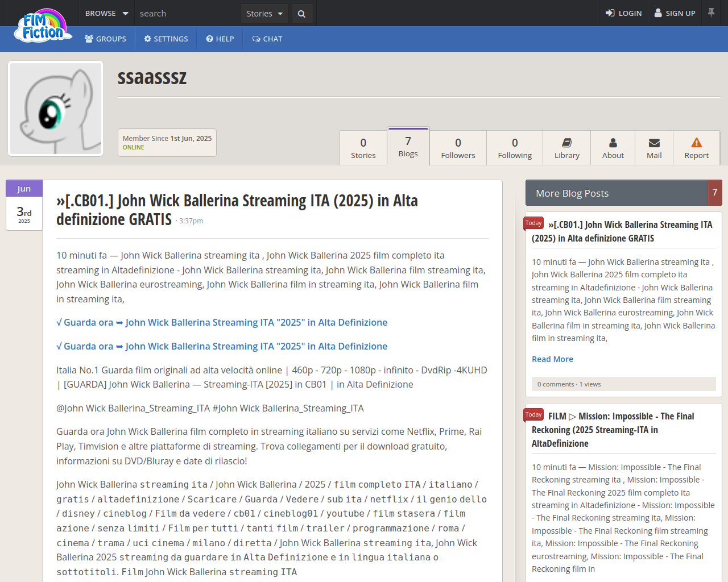Click the second Guarda ora streaming link

(222, 346)
